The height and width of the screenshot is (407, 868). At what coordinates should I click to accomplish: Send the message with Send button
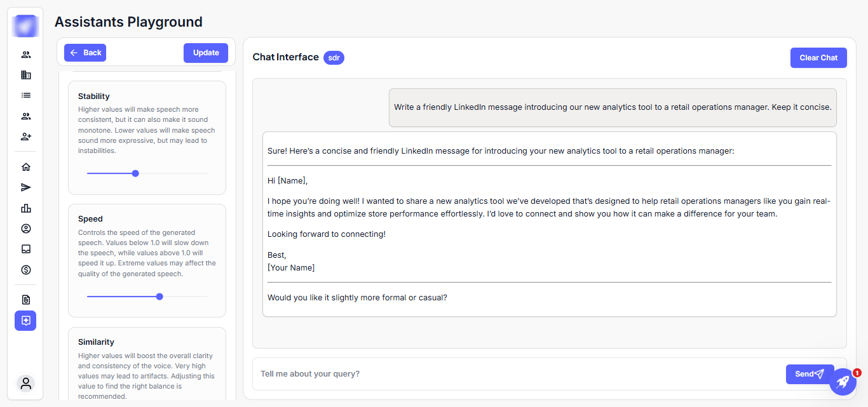pos(809,374)
